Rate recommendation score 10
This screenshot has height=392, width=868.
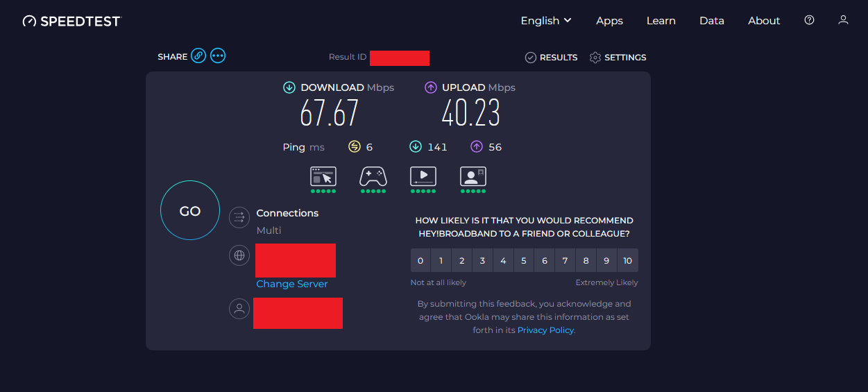coord(628,261)
